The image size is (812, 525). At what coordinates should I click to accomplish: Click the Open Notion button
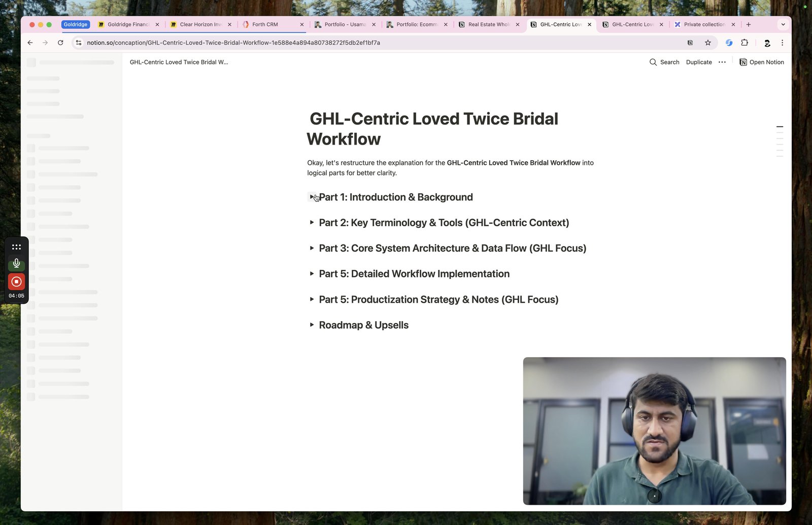(761, 62)
